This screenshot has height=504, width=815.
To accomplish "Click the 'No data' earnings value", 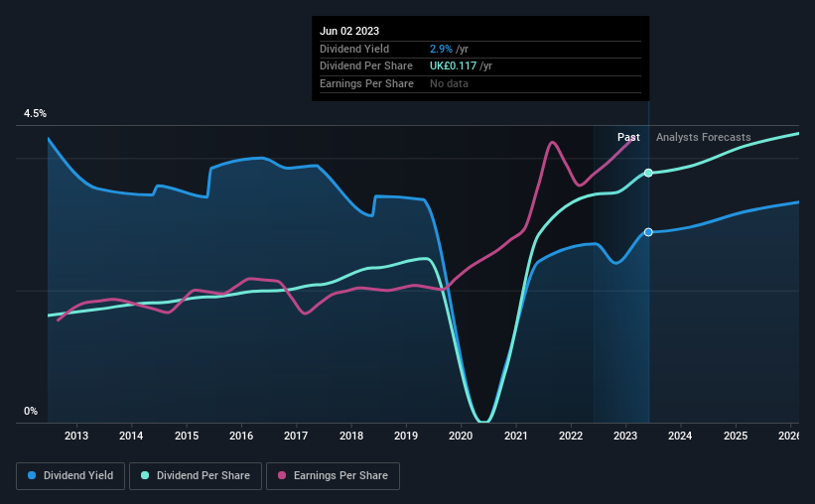I will pyautogui.click(x=449, y=83).
